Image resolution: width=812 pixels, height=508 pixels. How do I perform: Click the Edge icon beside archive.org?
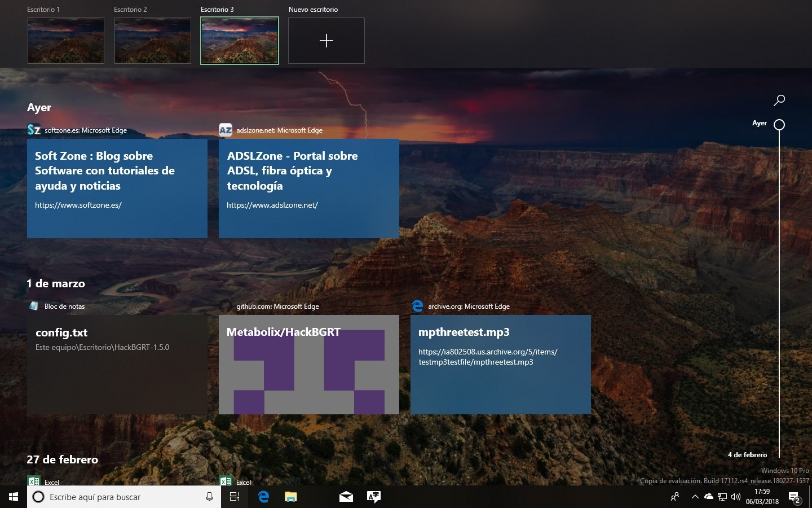(417, 306)
